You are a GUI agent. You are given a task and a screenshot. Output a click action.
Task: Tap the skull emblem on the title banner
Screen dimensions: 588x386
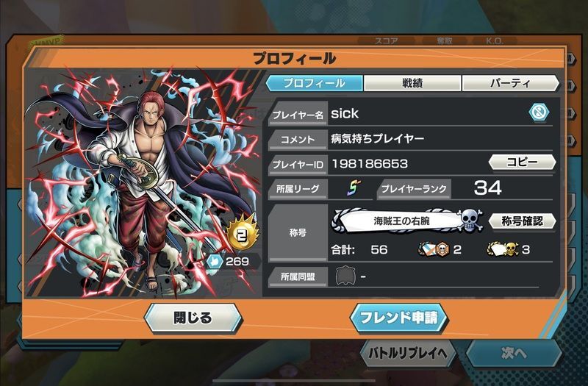[470, 221]
